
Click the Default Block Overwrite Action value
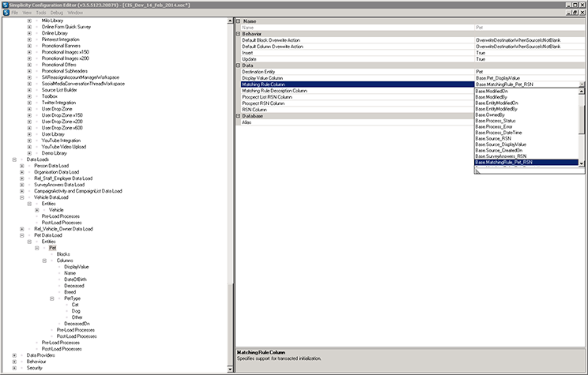530,40
